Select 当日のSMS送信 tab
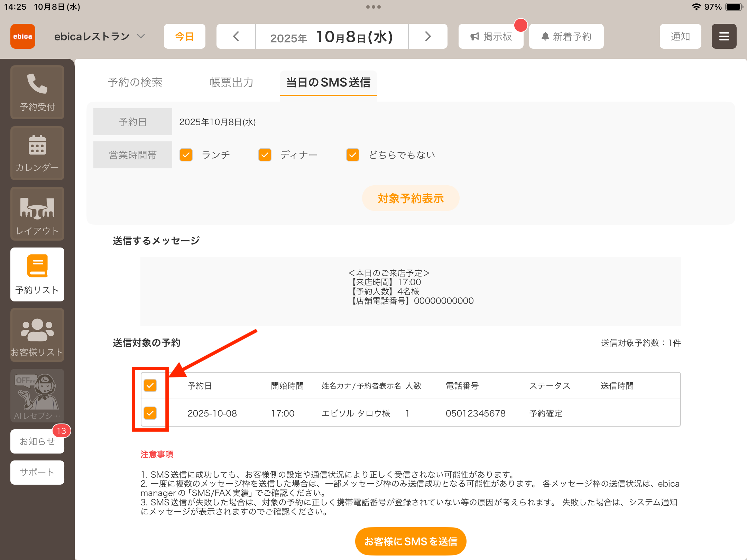Viewport: 747px width, 560px height. click(329, 82)
